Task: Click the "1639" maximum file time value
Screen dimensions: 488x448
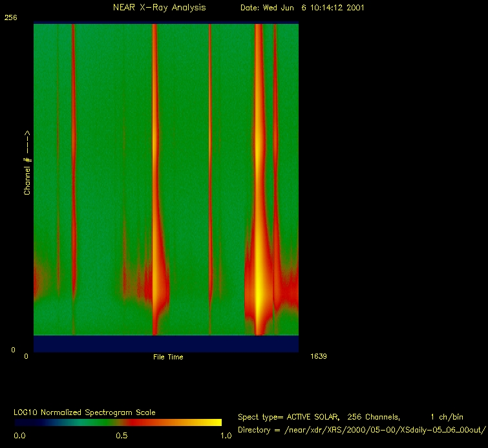Action: coord(318,356)
